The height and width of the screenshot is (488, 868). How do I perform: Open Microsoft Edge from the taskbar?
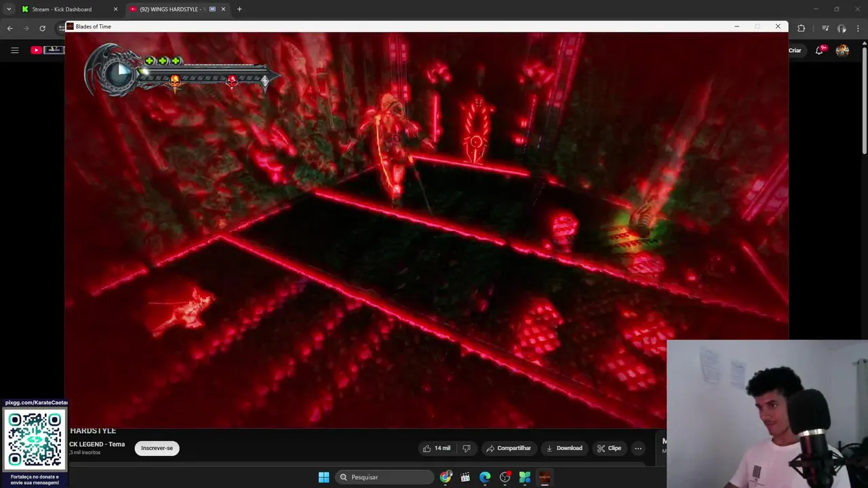[485, 477]
